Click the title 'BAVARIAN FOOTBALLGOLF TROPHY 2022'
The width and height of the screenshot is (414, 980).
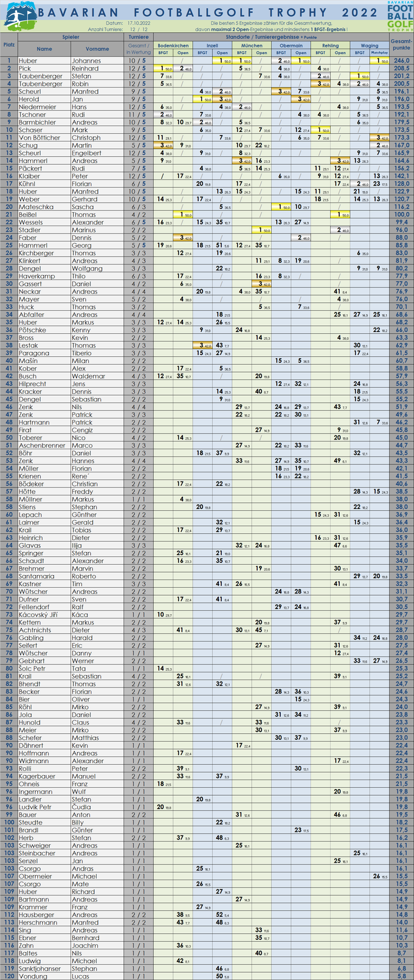208,12
